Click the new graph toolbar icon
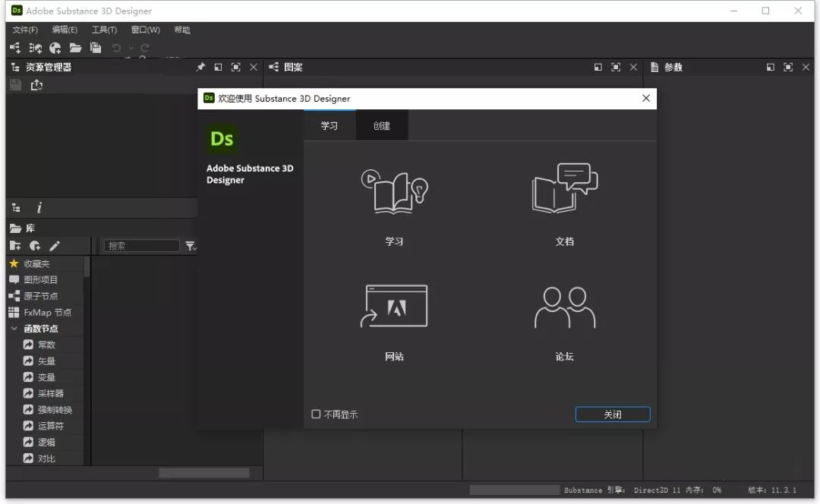This screenshot has width=820, height=504. coord(15,48)
